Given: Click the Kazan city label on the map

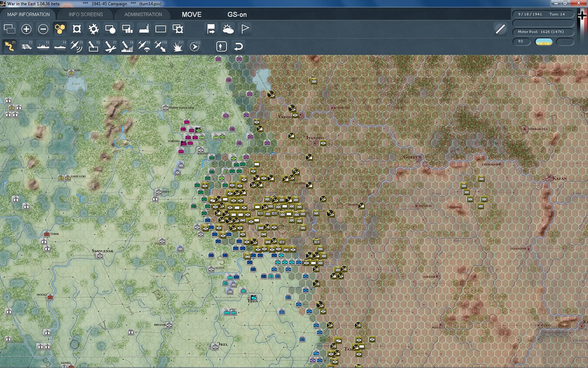Looking at the screenshot, I should coord(559,178).
